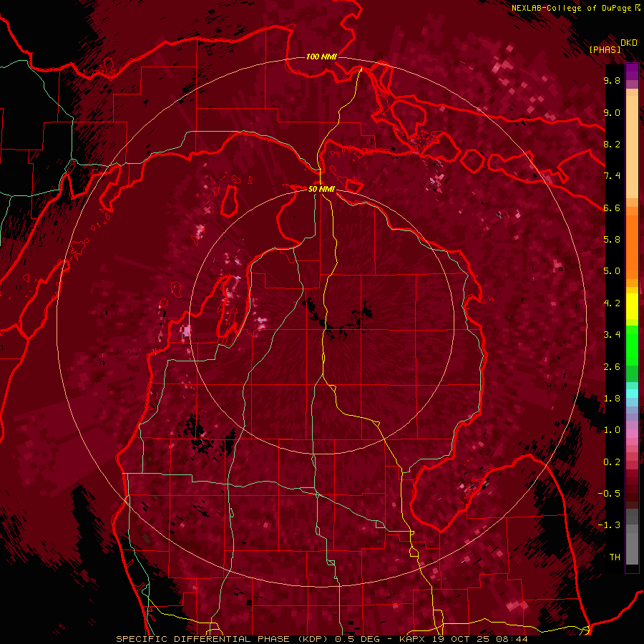Click the 8.2 value on the color scale

pyautogui.click(x=612, y=144)
